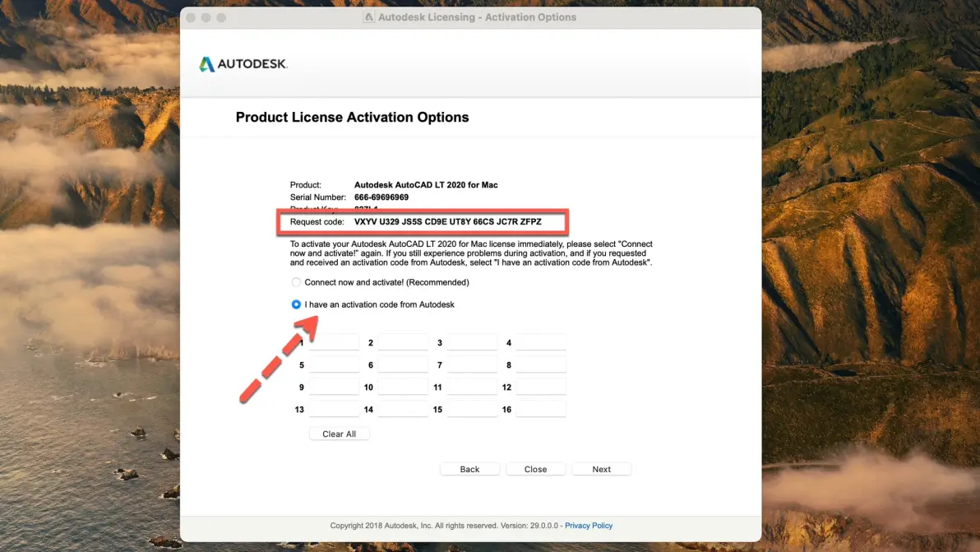The width and height of the screenshot is (980, 552).
Task: Click activation code field 14
Action: 403,410
